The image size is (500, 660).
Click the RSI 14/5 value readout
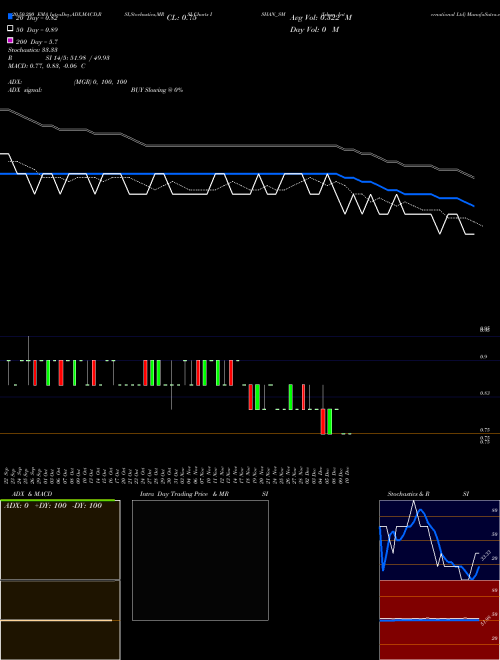[77, 58]
